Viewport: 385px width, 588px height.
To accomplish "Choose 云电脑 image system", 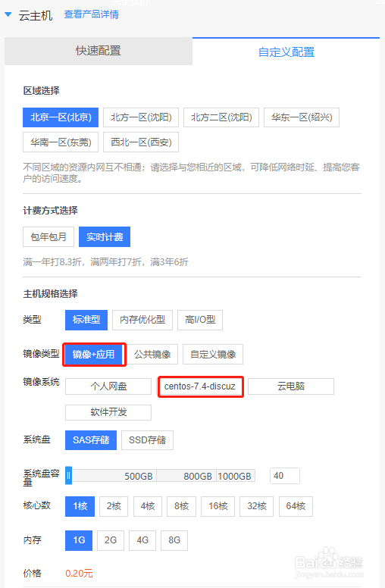I will tap(291, 386).
